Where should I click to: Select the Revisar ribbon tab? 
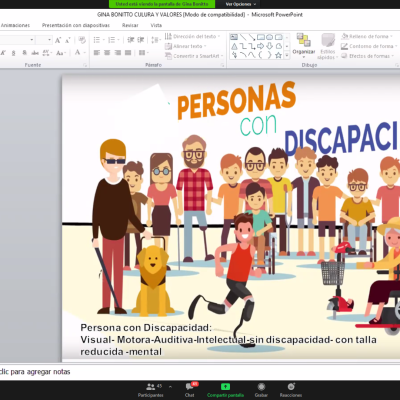[130, 25]
